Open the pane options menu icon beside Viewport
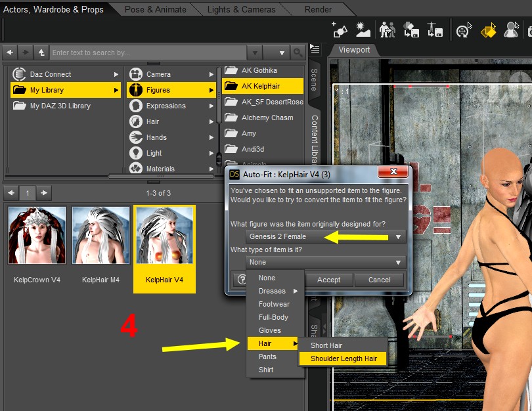532x411 pixels. (315, 49)
